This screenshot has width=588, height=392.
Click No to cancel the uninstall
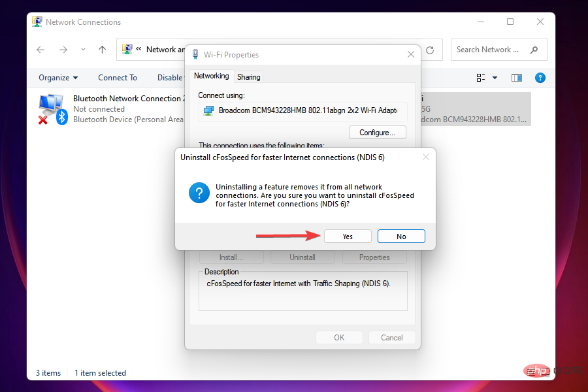pyautogui.click(x=401, y=236)
